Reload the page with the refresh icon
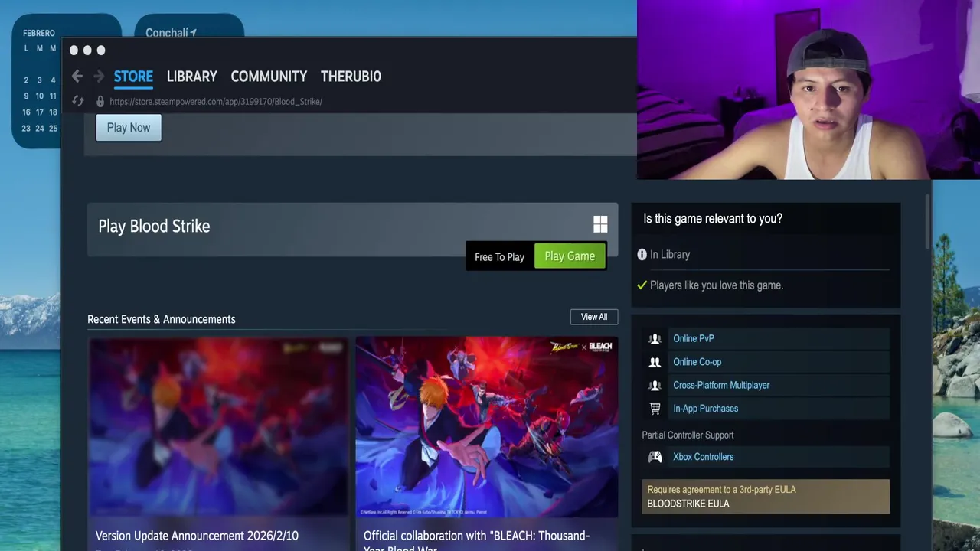Screen dimensions: 980x551 coord(77,101)
